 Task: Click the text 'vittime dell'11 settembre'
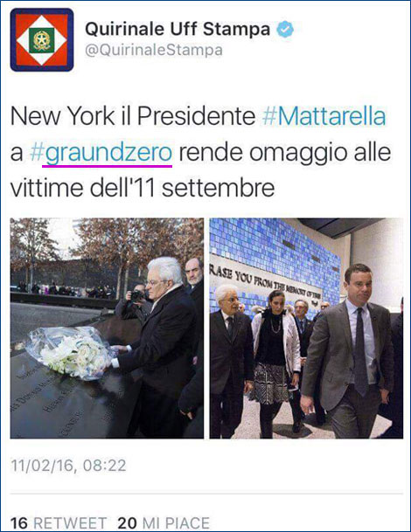coord(143,188)
